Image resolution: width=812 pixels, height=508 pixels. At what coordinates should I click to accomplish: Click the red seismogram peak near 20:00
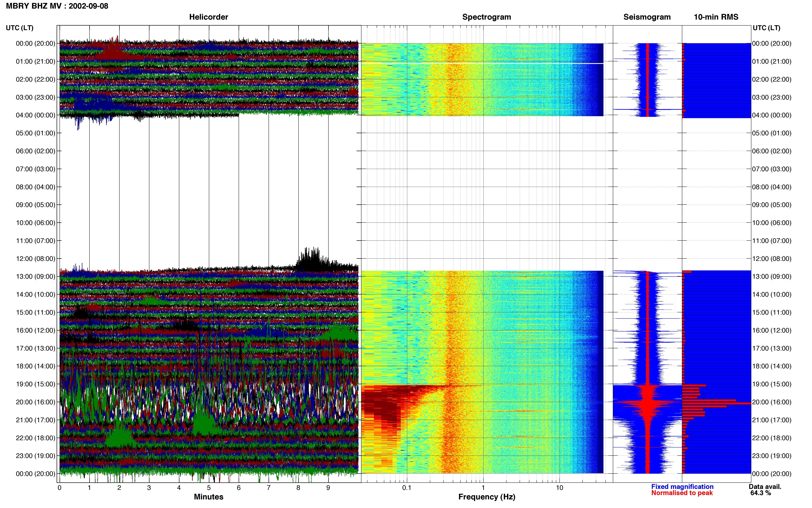click(x=647, y=402)
